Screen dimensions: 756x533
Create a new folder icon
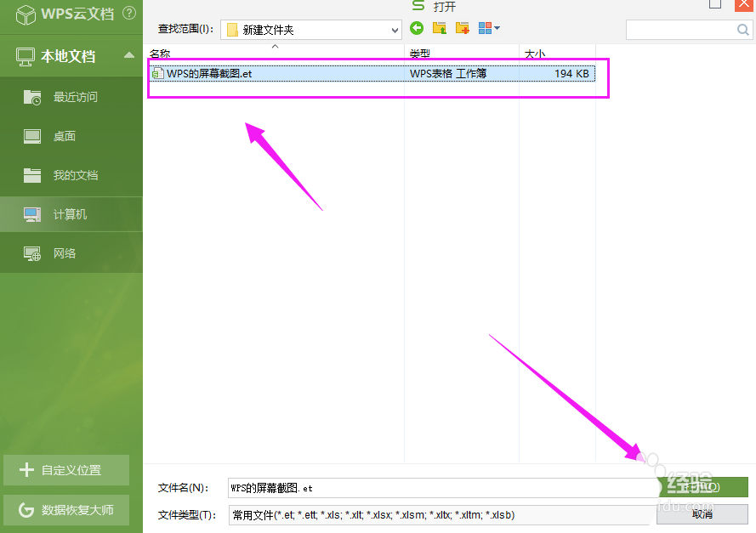coord(462,28)
